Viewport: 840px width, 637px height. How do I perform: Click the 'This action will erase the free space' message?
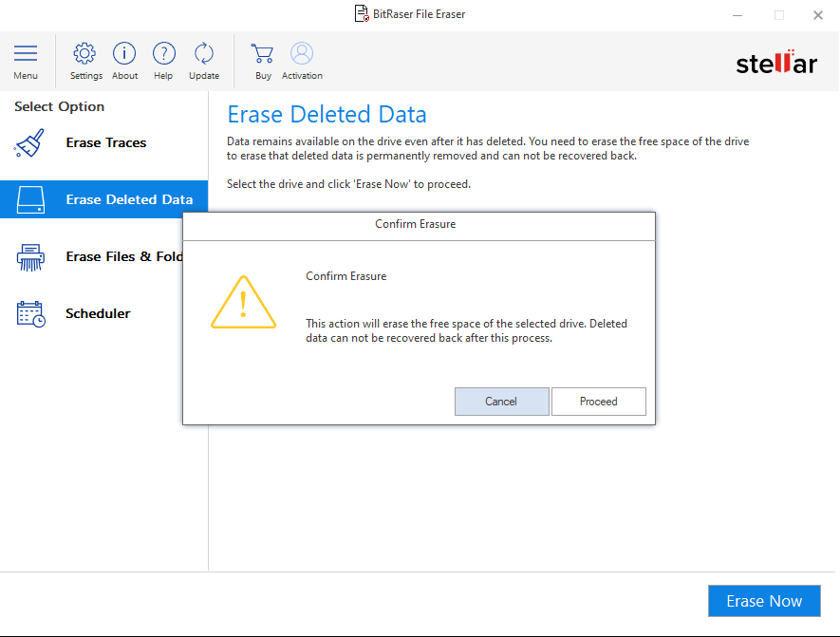click(467, 330)
